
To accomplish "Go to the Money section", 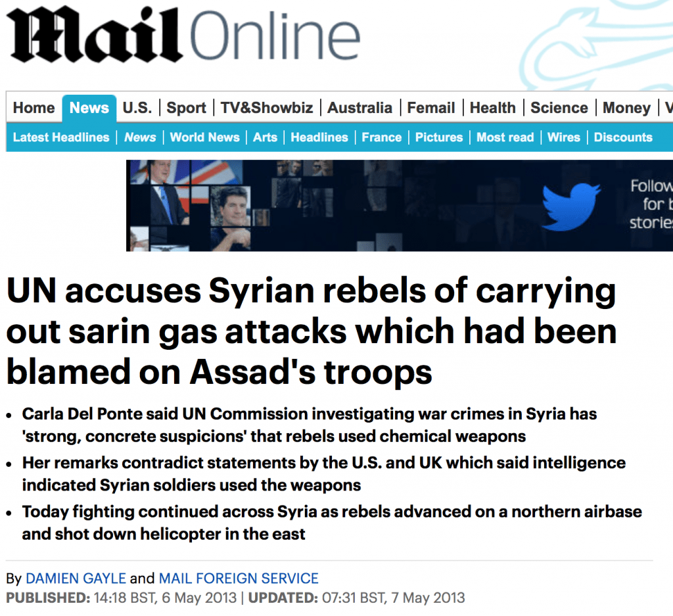I will coord(626,107).
